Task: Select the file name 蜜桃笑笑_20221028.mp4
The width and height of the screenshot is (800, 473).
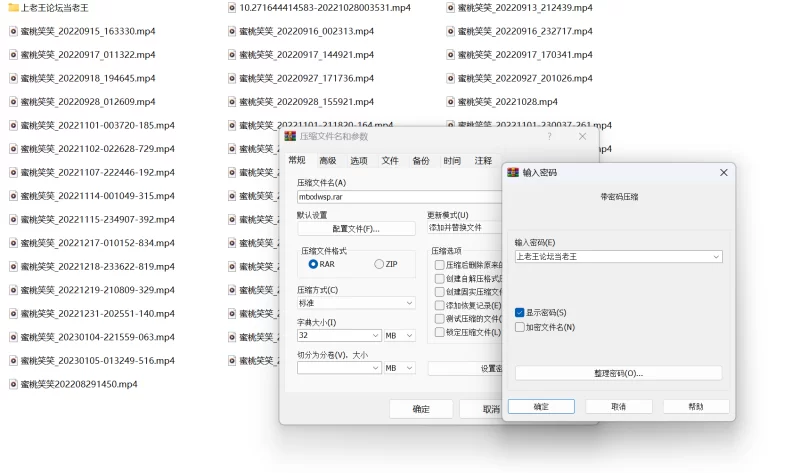Action: click(x=508, y=102)
